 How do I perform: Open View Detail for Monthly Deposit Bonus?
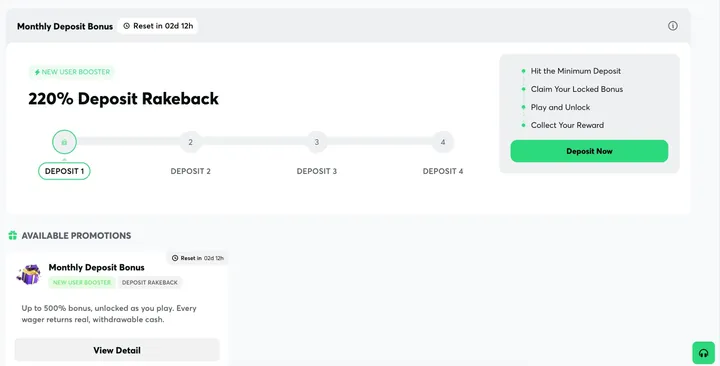(117, 350)
